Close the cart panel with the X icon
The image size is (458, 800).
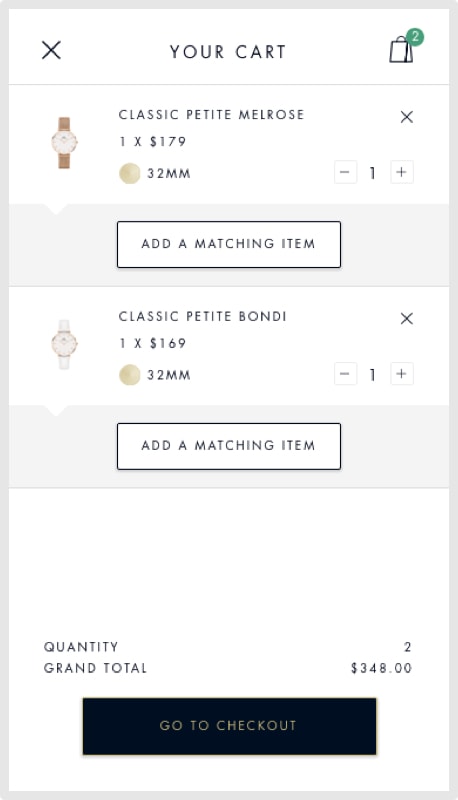coord(51,51)
